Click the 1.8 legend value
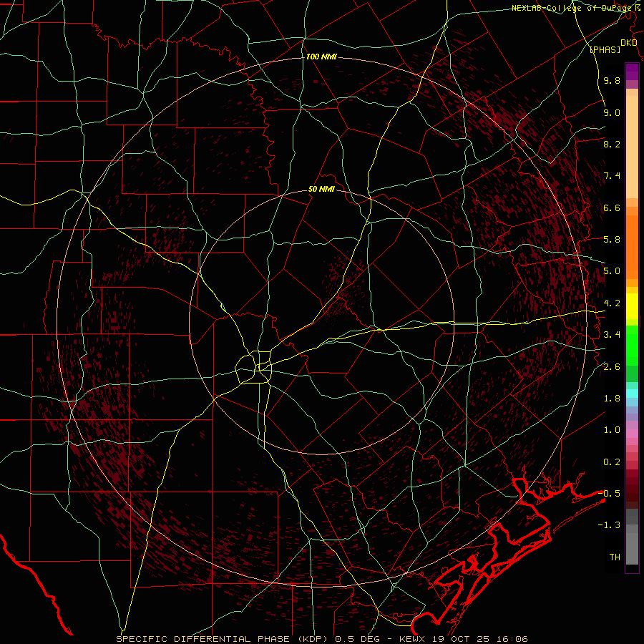 pyautogui.click(x=612, y=398)
